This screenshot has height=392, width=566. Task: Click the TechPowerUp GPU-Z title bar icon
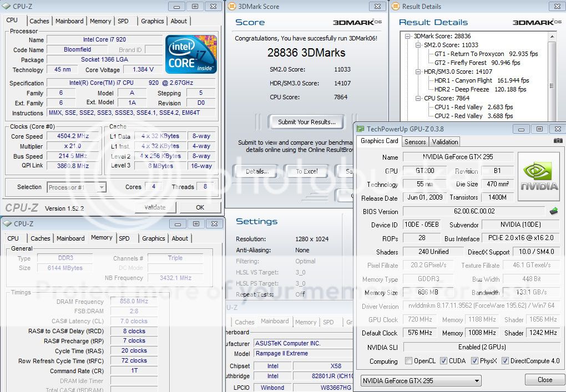[x=360, y=129]
